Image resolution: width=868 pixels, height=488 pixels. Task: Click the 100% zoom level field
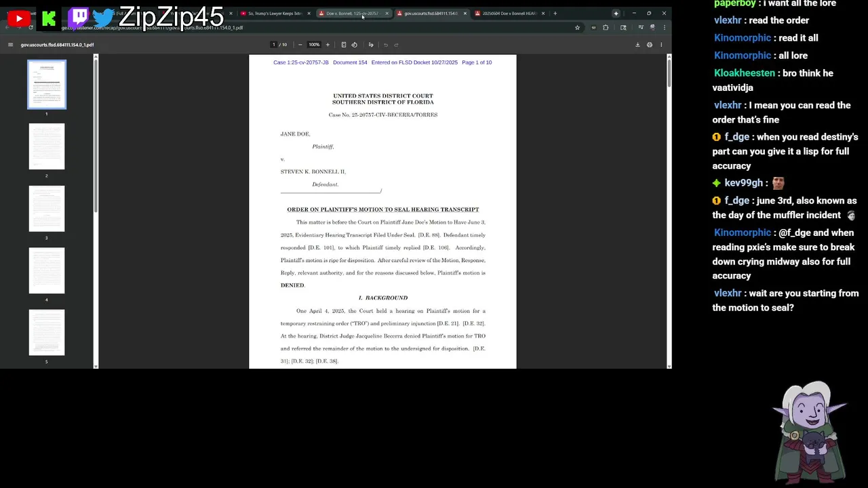click(x=314, y=45)
